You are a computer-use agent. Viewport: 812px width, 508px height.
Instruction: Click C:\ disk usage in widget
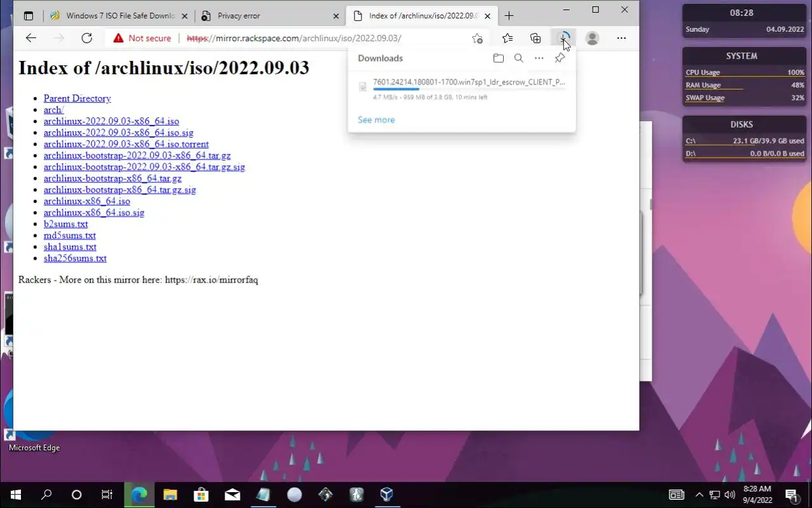(745, 141)
